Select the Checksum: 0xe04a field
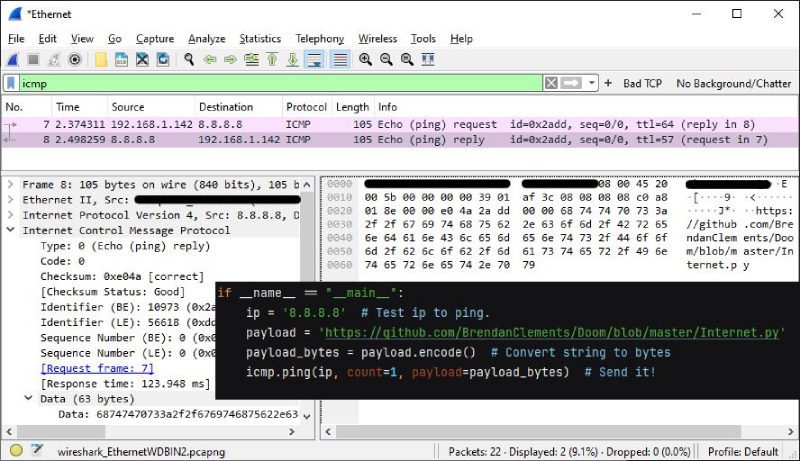Screen dimensions: 800x461 (122, 276)
